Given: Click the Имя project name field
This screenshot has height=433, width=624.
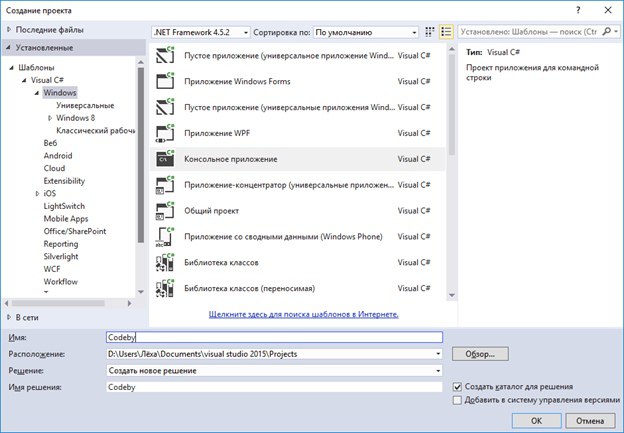Looking at the screenshot, I should click(274, 337).
